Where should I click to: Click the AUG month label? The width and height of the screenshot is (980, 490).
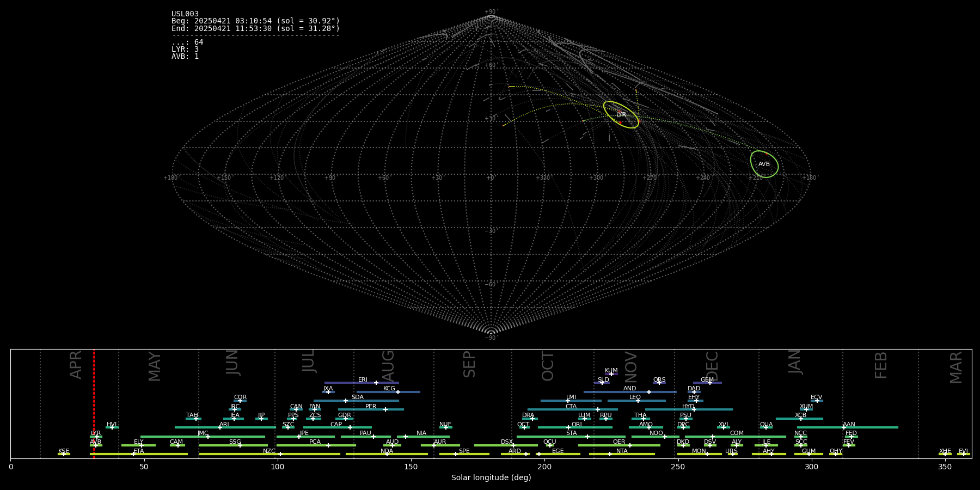[x=388, y=366]
